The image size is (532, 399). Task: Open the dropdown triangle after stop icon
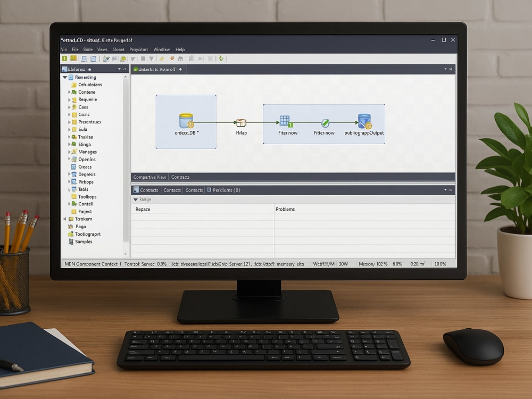tap(151, 59)
